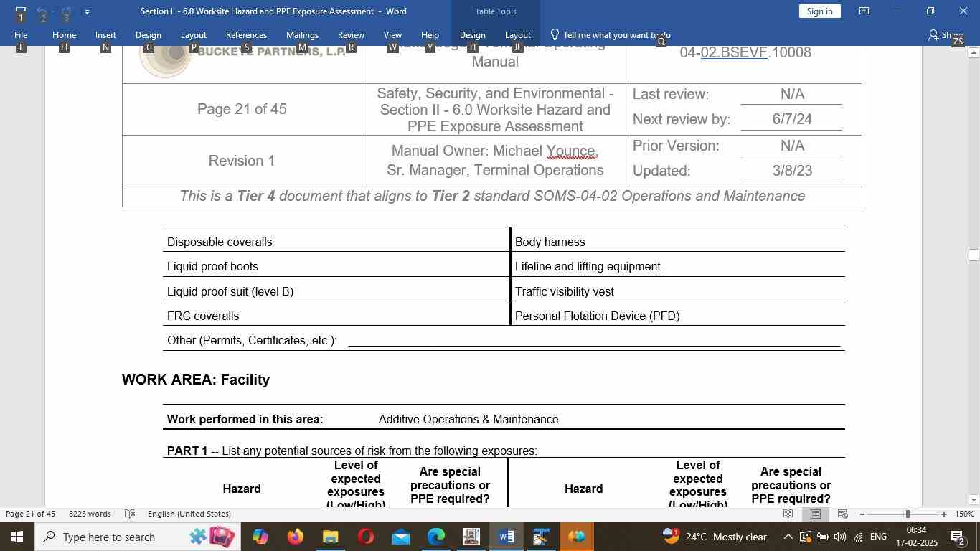Open Copilot from the taskbar
This screenshot has width=980, height=551.
point(260,537)
